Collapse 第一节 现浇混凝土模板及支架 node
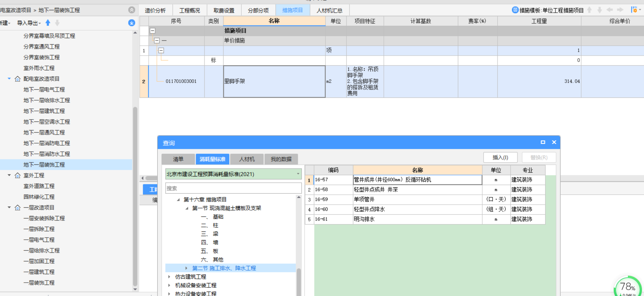Image resolution: width=644 pixels, height=296 pixels. pos(187,208)
